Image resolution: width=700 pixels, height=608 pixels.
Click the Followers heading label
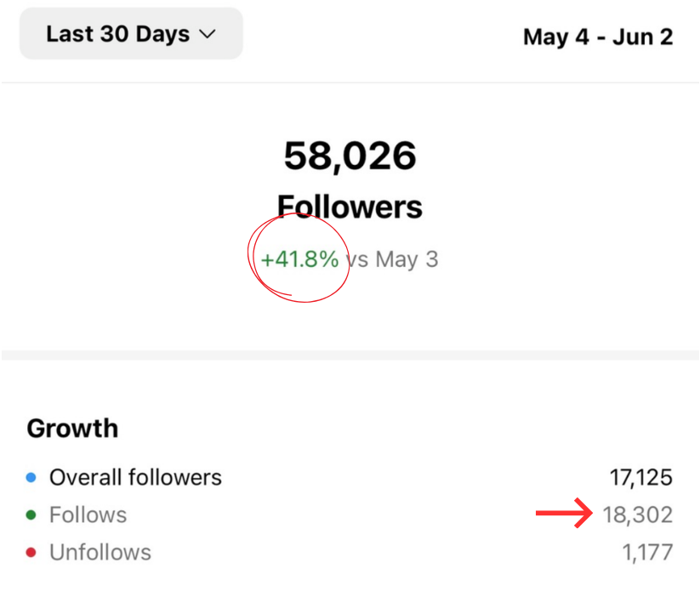350,207
